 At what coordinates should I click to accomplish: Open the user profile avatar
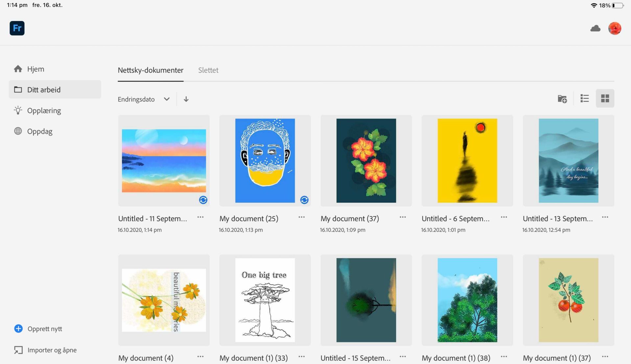pyautogui.click(x=615, y=29)
